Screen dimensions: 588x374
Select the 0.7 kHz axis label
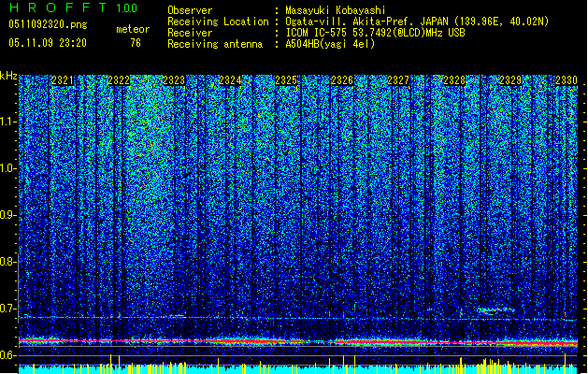7,309
